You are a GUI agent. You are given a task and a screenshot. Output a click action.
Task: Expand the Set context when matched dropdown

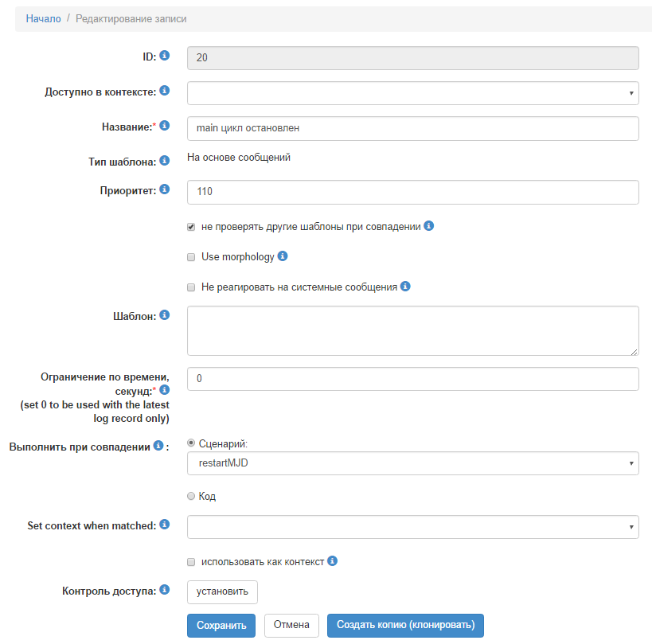pos(412,526)
